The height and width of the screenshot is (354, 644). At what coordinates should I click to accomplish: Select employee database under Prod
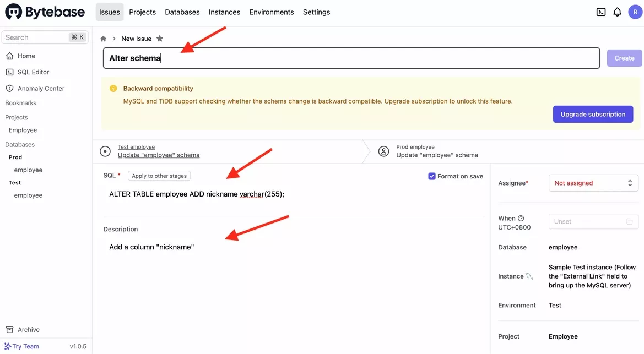point(28,170)
